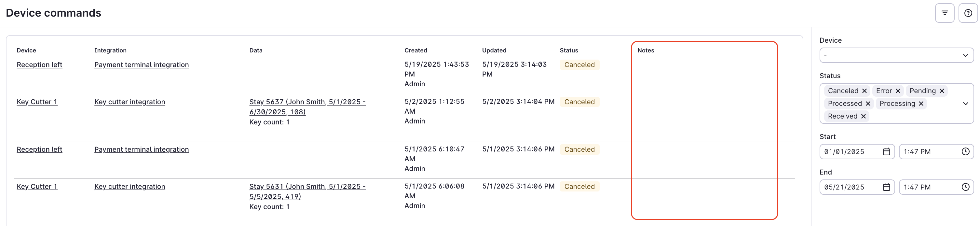980x226 pixels.
Task: Expand the Status filter dropdown chevron
Action: [966, 103]
